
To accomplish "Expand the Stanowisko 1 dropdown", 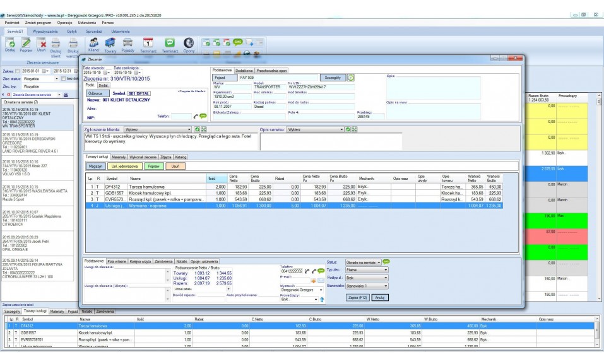I will (386, 286).
